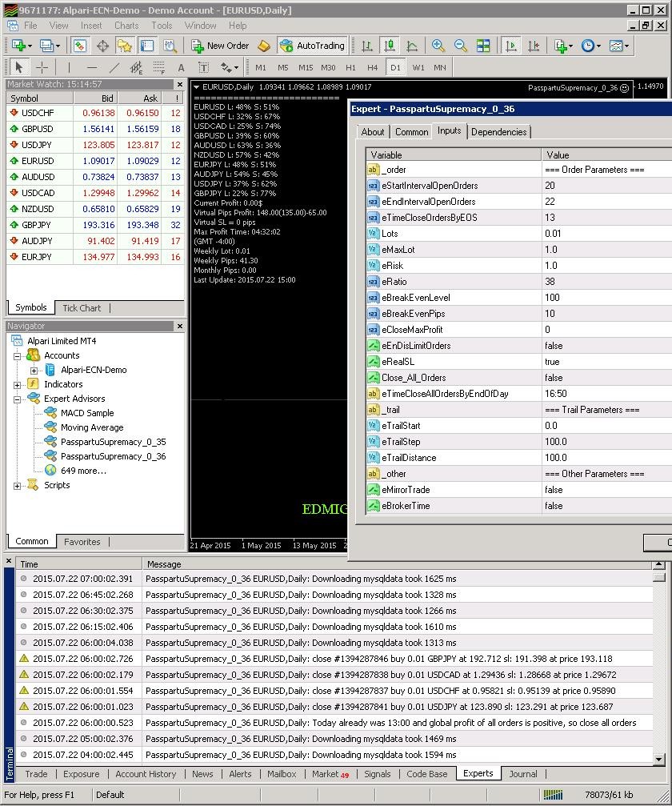672x806 pixels.
Task: Collapse the Expert Advisors tree node
Action: click(x=17, y=399)
